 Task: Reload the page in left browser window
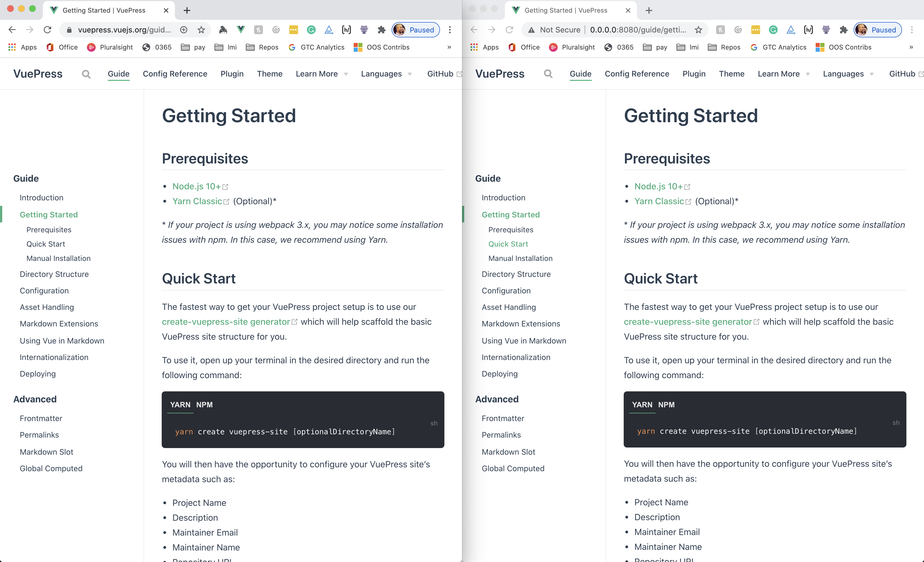(x=47, y=30)
